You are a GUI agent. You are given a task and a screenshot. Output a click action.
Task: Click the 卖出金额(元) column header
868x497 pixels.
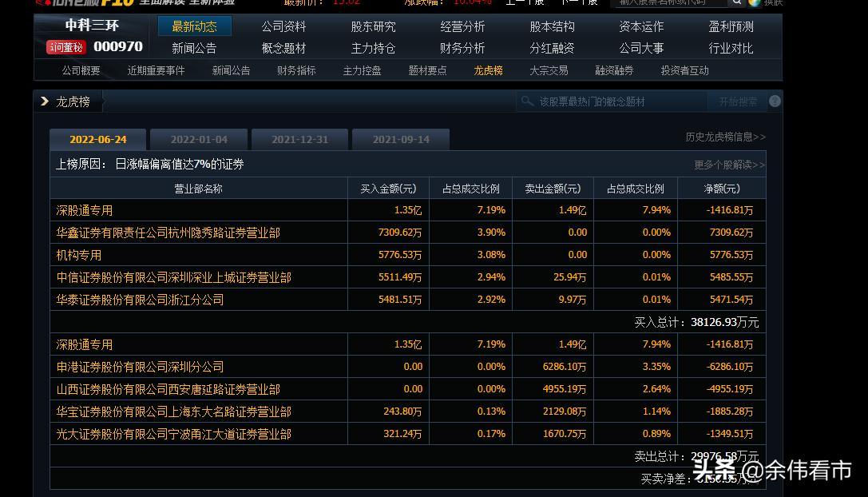pos(553,189)
